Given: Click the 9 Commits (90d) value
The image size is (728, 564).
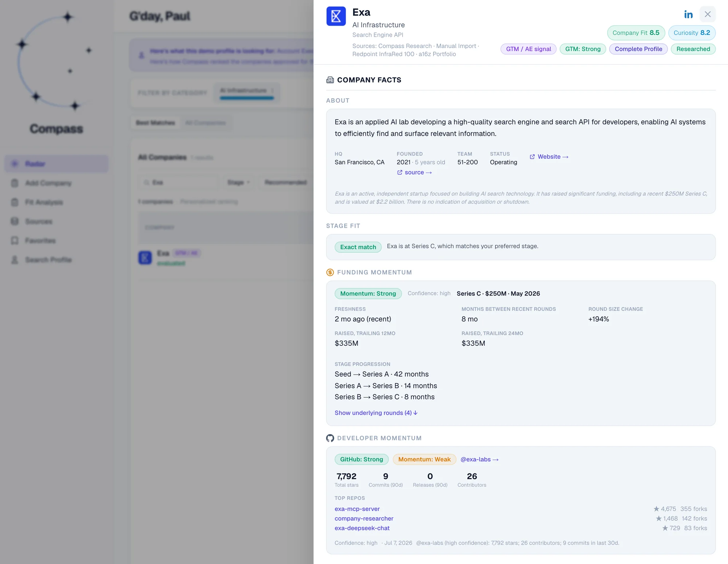Looking at the screenshot, I should [385, 476].
